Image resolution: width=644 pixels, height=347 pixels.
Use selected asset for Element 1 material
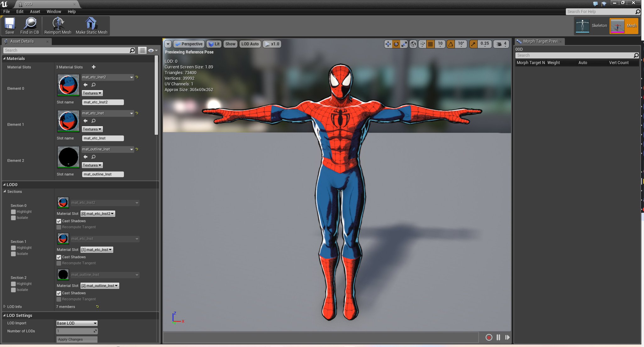[86, 121]
